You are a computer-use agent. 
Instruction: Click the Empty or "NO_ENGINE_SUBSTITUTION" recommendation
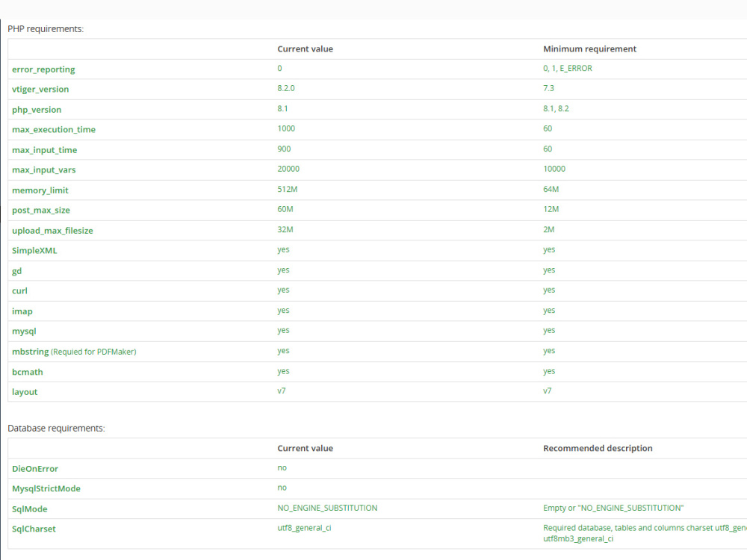coord(613,508)
